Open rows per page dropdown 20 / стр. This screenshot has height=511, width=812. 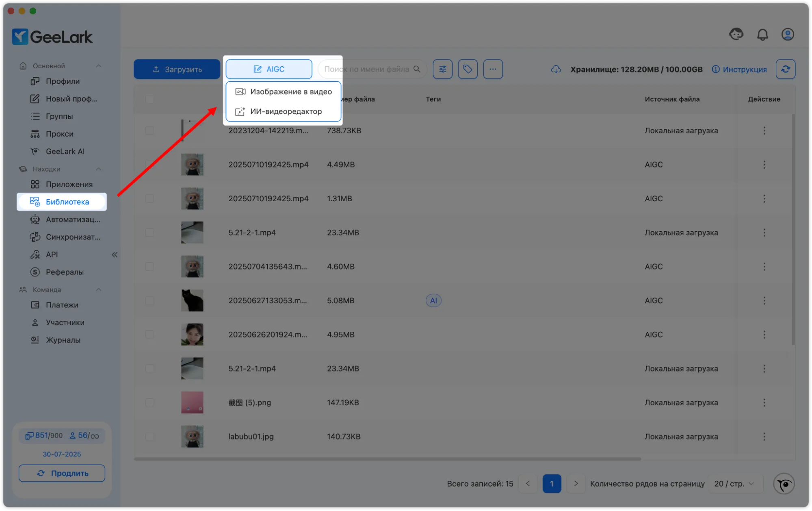pyautogui.click(x=735, y=484)
